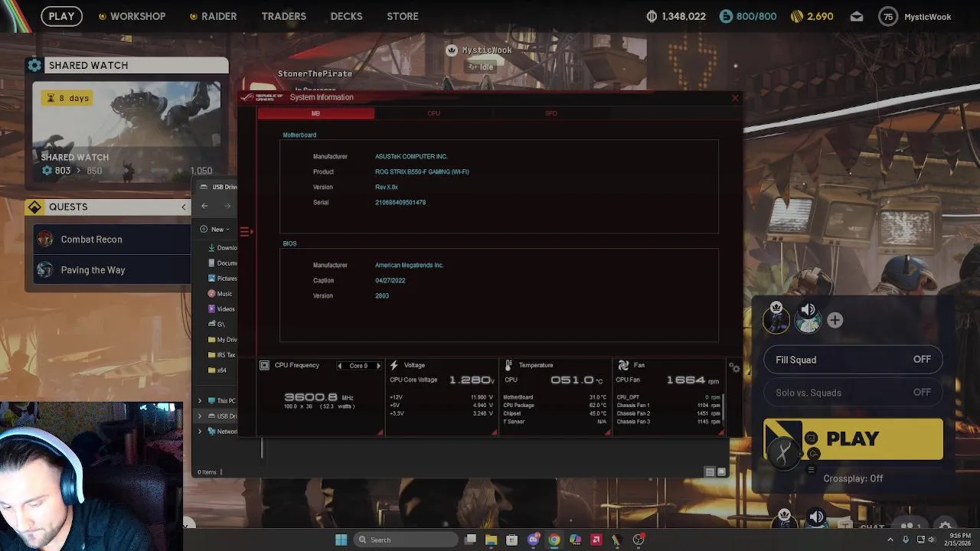
Task: Open the Shared Watch event thumbnail
Action: point(126,130)
